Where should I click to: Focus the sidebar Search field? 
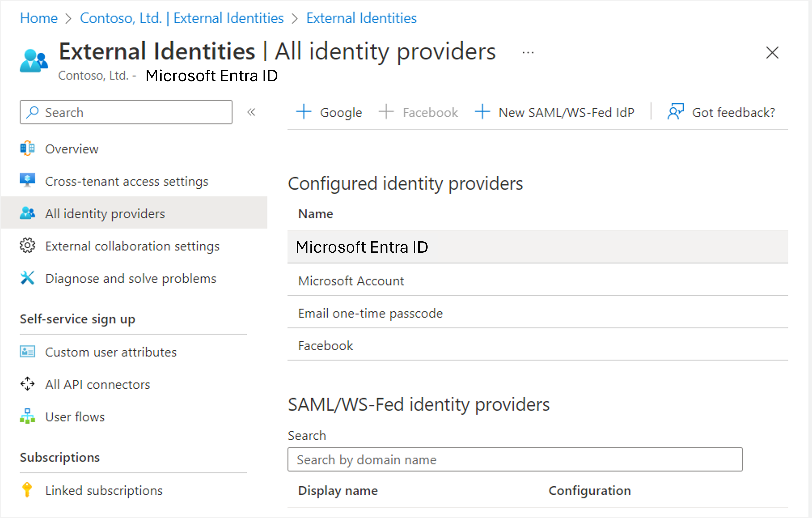point(126,112)
